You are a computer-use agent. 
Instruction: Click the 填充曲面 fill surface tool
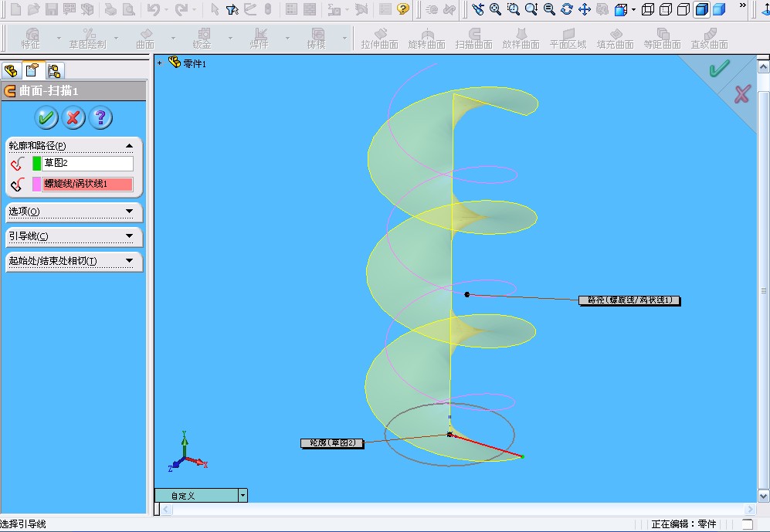pyautogui.click(x=616, y=39)
